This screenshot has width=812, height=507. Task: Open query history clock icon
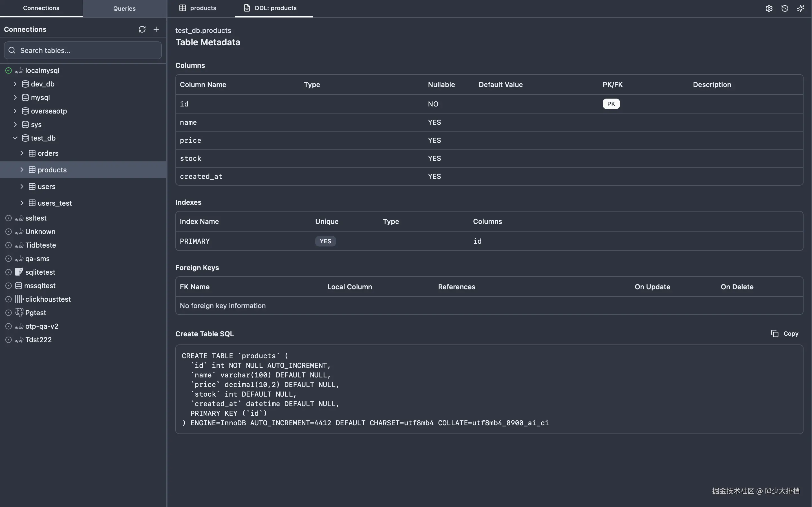[785, 8]
